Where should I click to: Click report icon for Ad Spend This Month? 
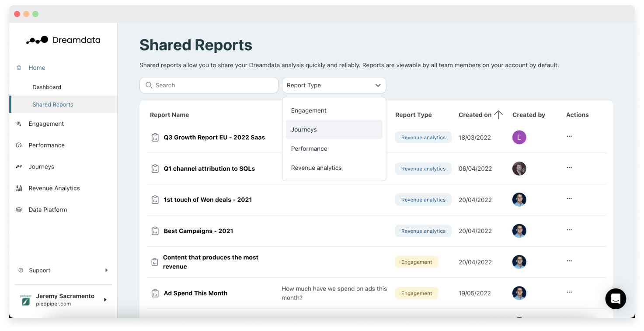point(155,293)
